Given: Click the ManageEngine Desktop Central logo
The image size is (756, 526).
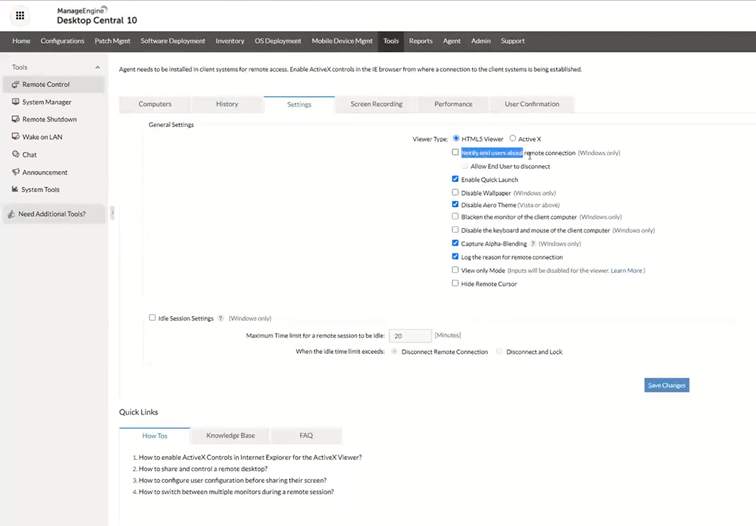Looking at the screenshot, I should click(x=96, y=16).
